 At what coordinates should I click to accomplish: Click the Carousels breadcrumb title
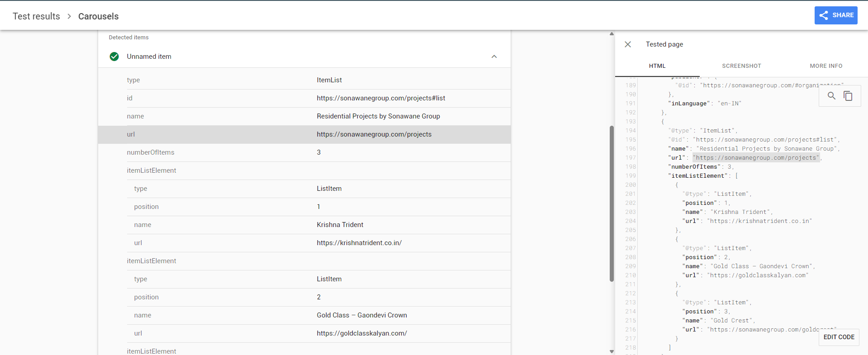98,16
